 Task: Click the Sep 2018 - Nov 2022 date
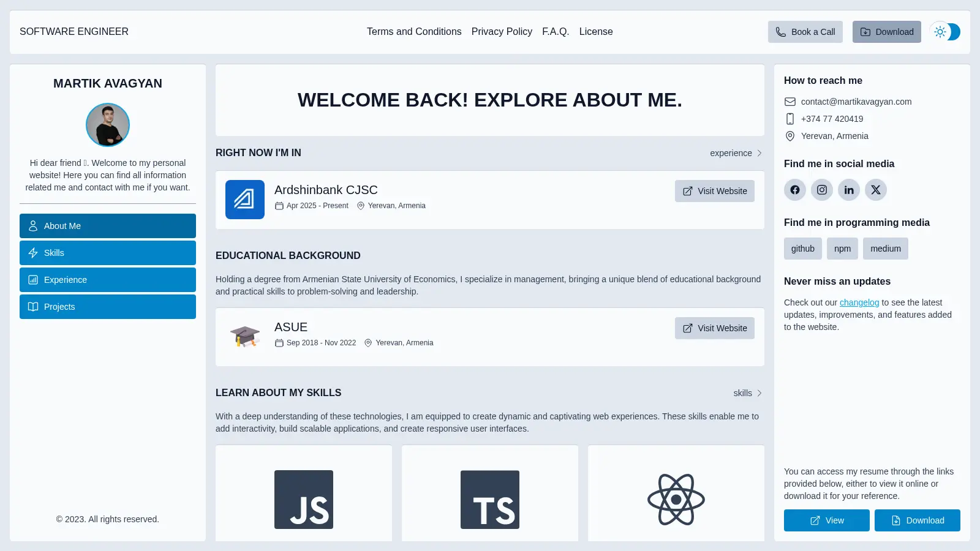pyautogui.click(x=321, y=343)
